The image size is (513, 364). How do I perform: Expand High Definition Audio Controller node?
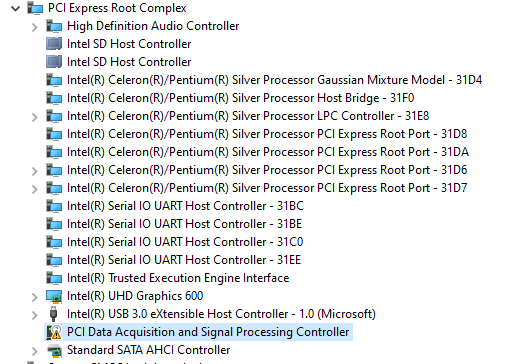point(34,27)
